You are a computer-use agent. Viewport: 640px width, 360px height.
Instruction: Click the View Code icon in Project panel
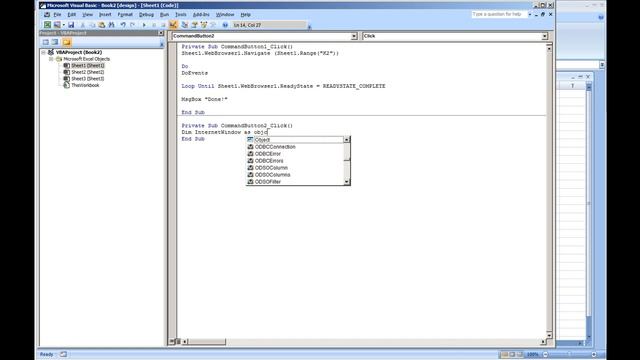(45, 42)
